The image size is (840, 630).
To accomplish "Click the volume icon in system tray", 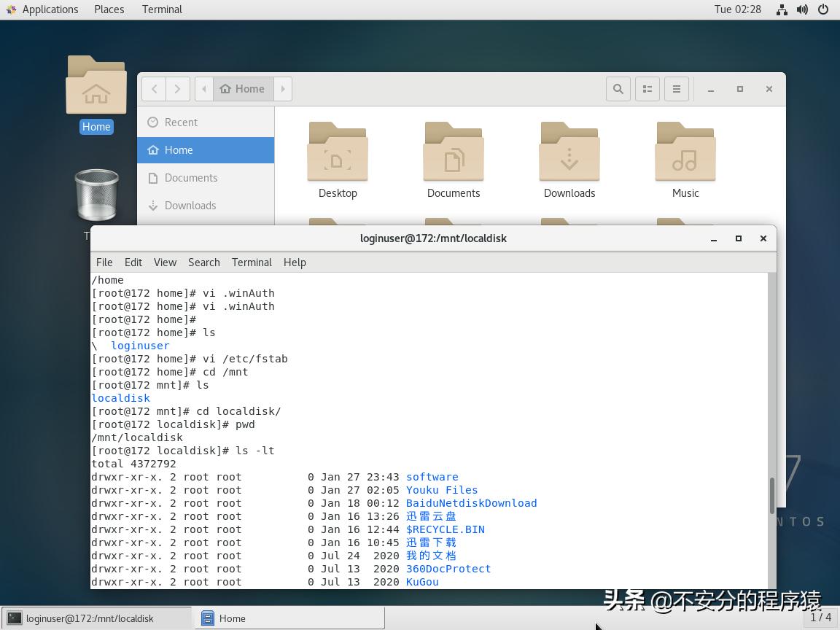I will click(802, 9).
